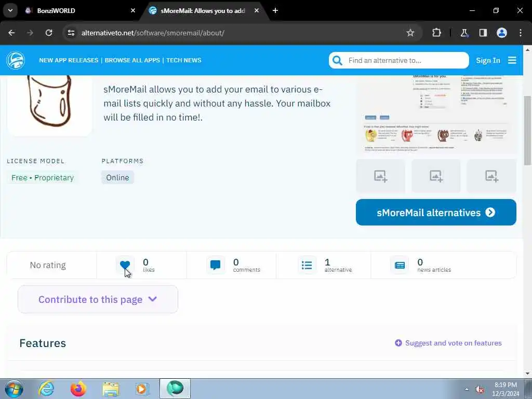532x399 pixels.
Task: Click the muted volume tray icon
Action: [x=480, y=390]
